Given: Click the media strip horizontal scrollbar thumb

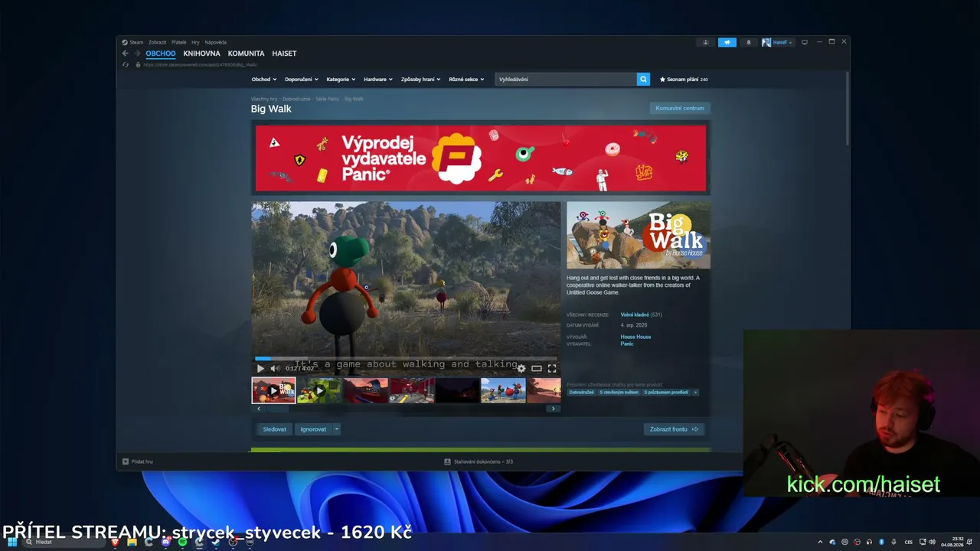Looking at the screenshot, I should 277,409.
